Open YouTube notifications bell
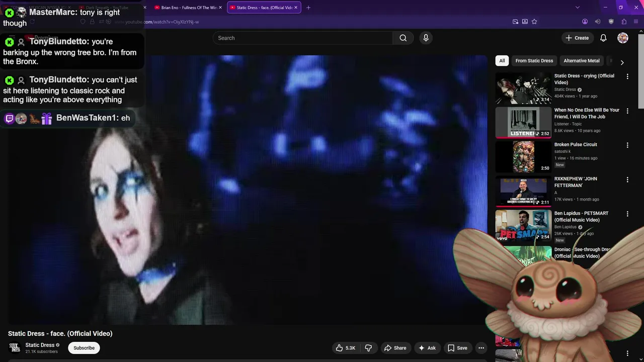Screen dimensions: 644x362 (x=603, y=38)
